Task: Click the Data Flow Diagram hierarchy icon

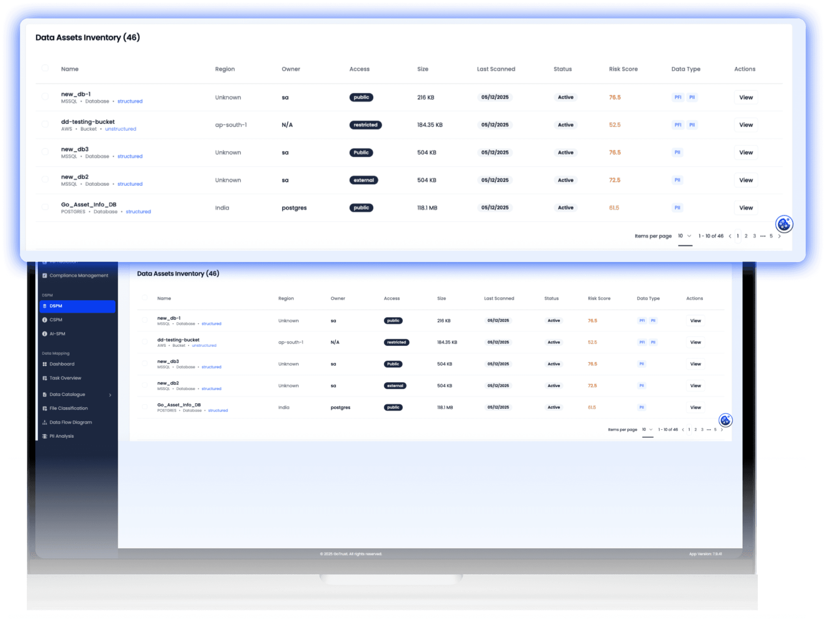Action: [x=45, y=422]
